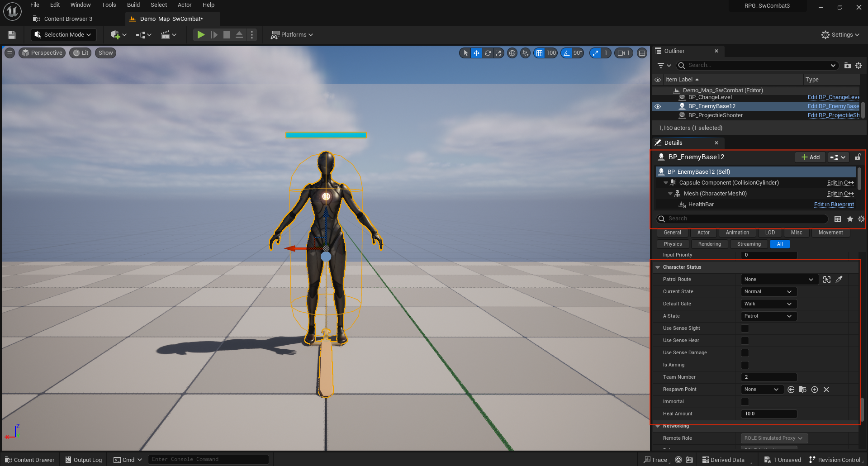Select the Rendering filter tab in Details

(709, 244)
